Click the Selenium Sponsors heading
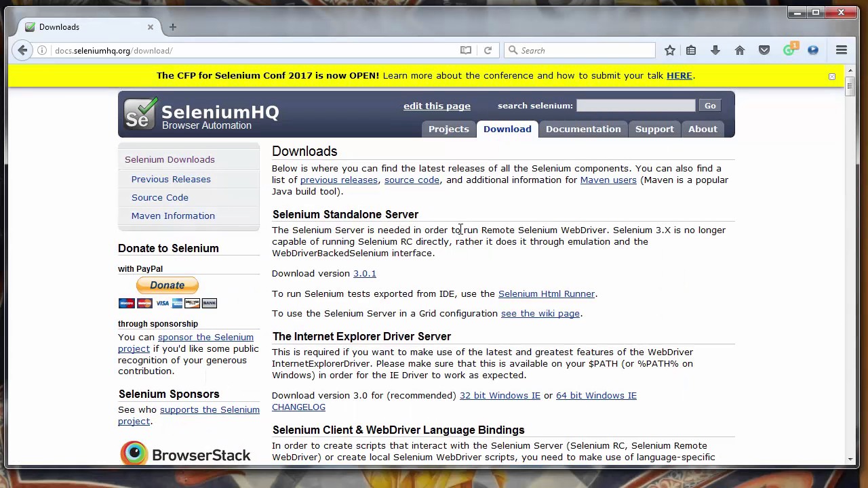 point(169,394)
